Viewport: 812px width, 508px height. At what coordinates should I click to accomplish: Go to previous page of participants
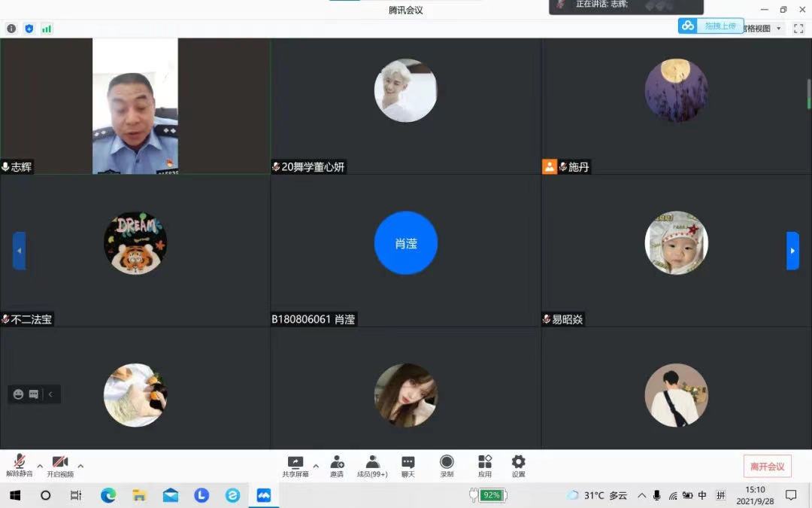[19, 251]
